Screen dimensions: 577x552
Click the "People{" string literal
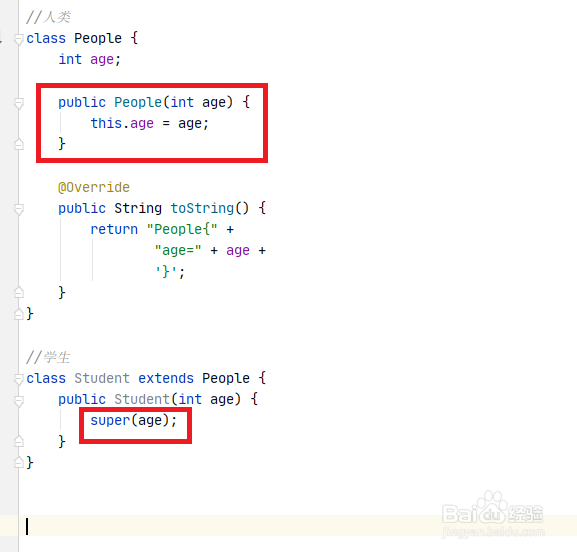click(182, 229)
